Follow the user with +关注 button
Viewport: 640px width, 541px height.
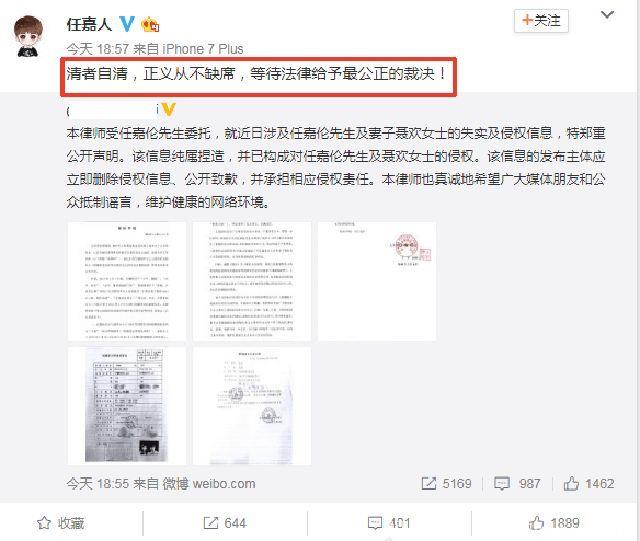(x=541, y=20)
